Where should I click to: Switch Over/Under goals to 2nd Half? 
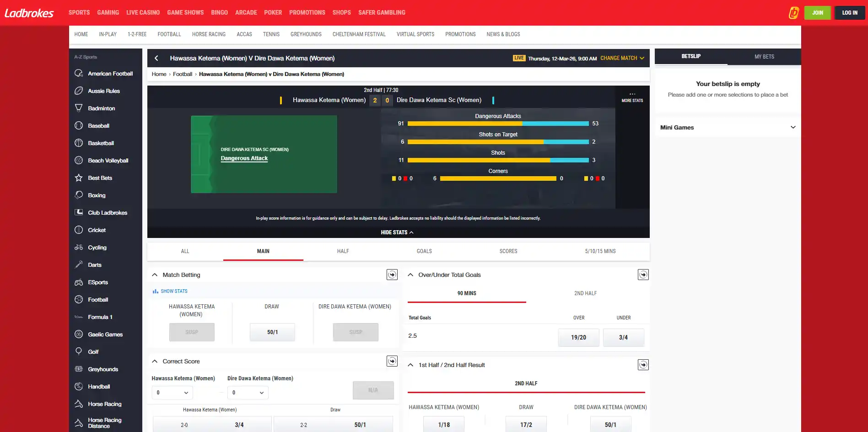[x=585, y=293]
